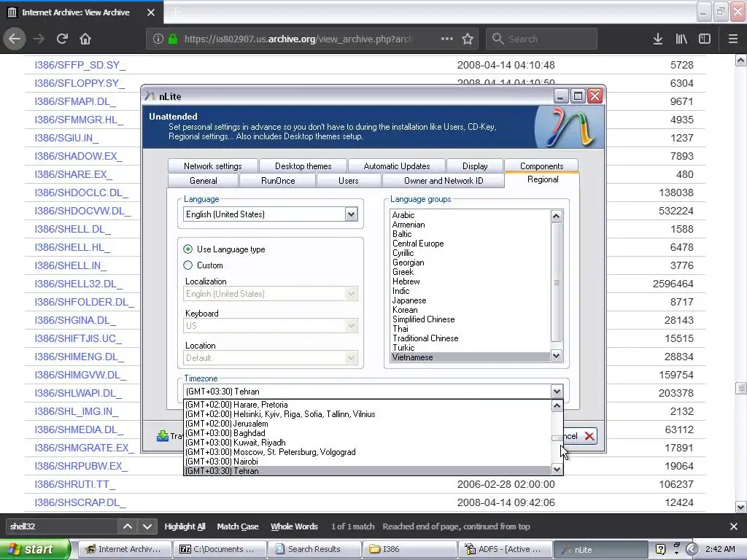Image resolution: width=747 pixels, height=560 pixels.
Task: Reload the page in Firefox
Action: tap(62, 39)
